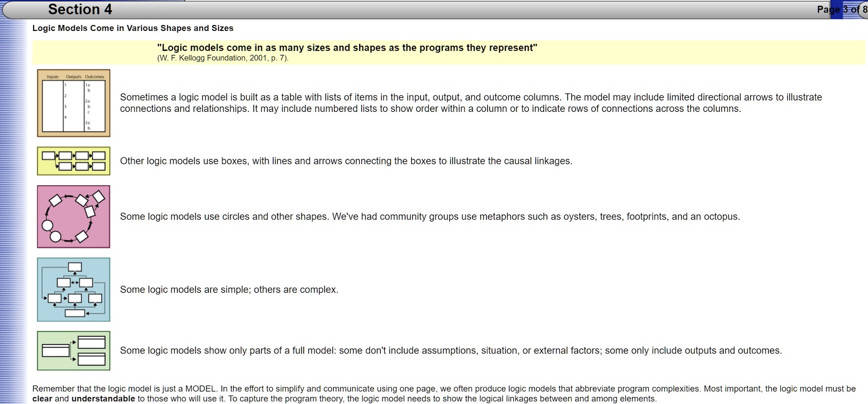Click the sentence Other logic models use boxes
The height and width of the screenshot is (404, 868).
pos(346,161)
